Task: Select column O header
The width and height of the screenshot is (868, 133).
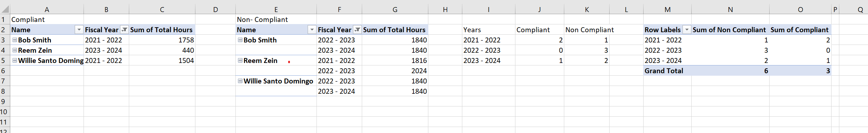Action: coord(800,10)
